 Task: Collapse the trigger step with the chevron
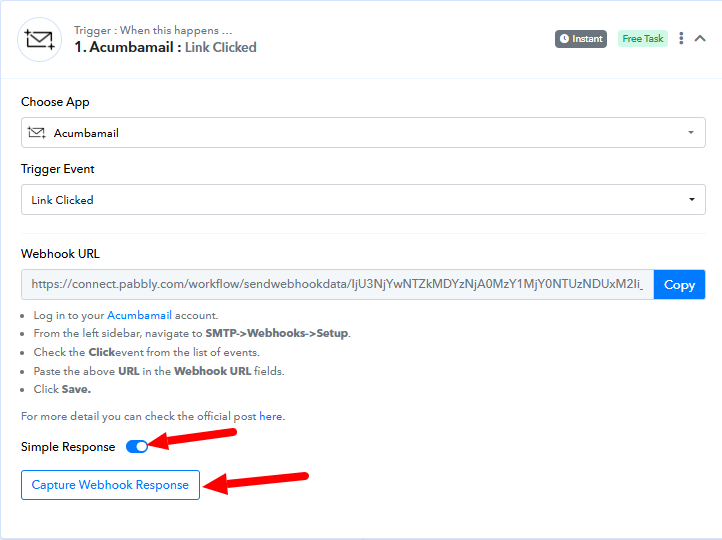coord(700,39)
